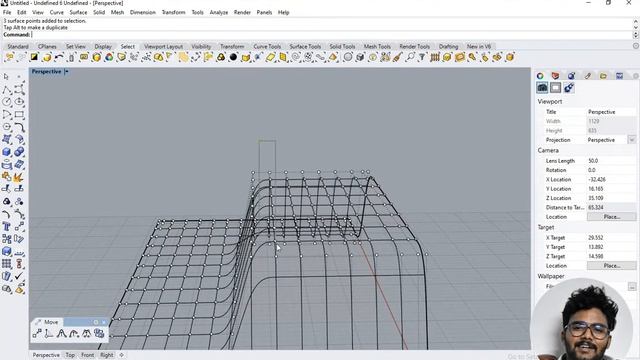Viewport: 640px width, 360px height.
Task: Open the Projection dropdown arrow
Action: [x=632, y=140]
